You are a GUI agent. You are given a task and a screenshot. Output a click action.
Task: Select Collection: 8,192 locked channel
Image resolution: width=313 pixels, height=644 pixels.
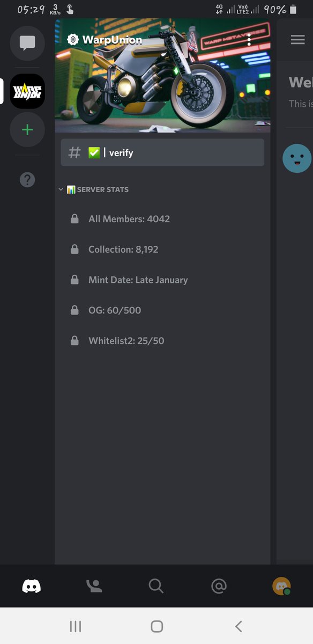click(x=162, y=250)
